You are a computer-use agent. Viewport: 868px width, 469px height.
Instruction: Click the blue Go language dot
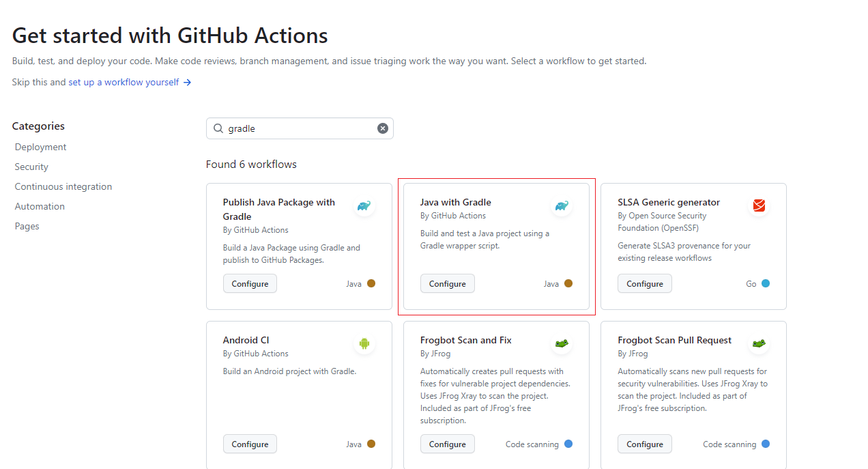coord(766,283)
